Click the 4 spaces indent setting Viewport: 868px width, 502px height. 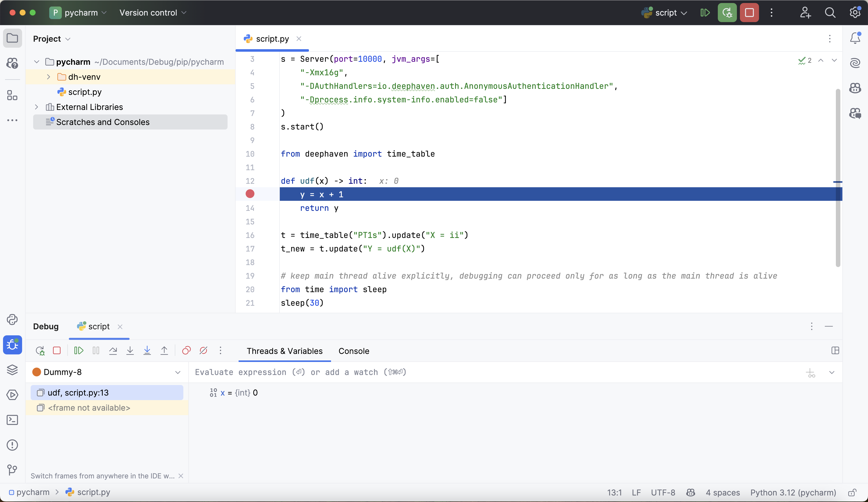pos(723,493)
